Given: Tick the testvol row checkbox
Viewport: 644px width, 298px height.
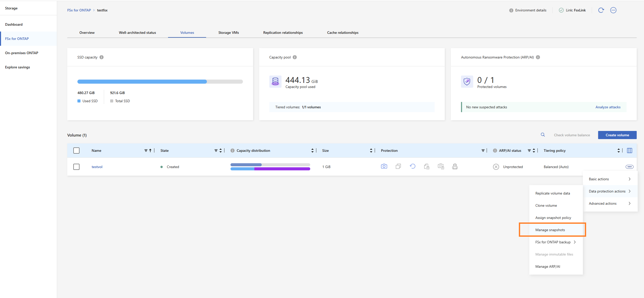Looking at the screenshot, I should pyautogui.click(x=76, y=167).
